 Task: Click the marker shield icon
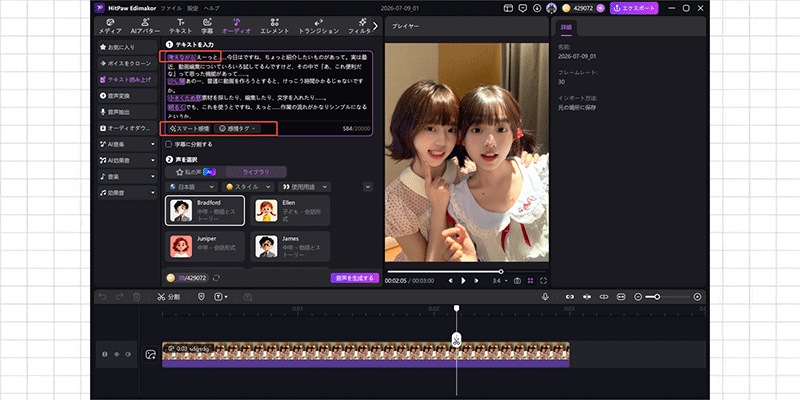(x=202, y=296)
